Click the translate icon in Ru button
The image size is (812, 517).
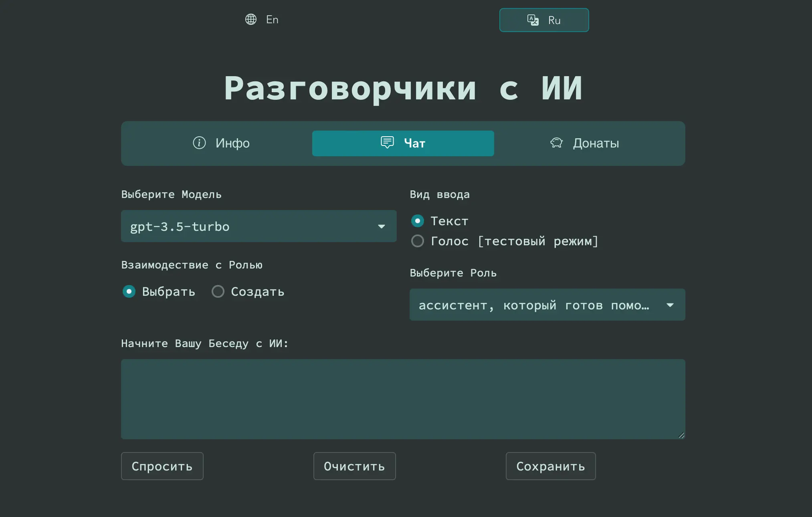pos(533,20)
